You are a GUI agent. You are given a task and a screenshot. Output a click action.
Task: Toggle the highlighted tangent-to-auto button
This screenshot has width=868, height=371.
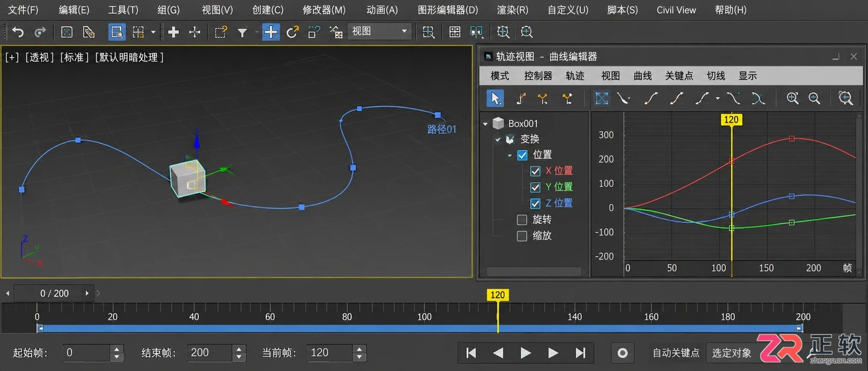(602, 98)
